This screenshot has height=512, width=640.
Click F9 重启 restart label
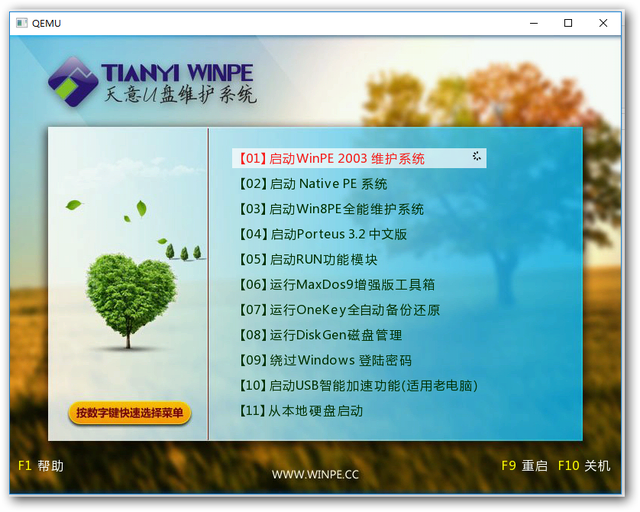pos(524,465)
